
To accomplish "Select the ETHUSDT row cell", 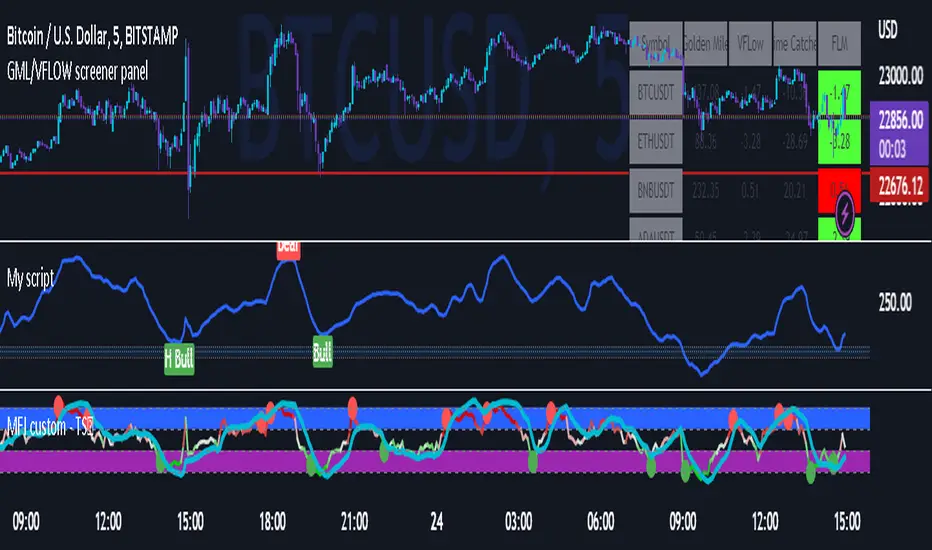I will point(656,142).
